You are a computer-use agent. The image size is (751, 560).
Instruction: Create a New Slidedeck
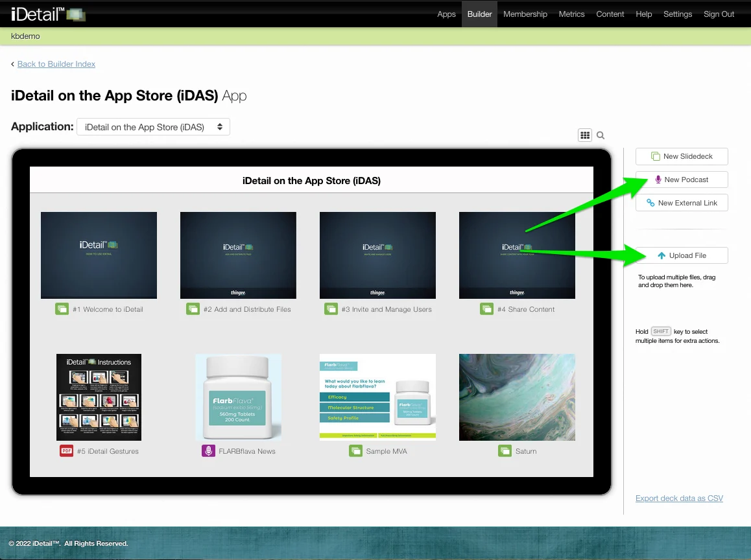682,156
